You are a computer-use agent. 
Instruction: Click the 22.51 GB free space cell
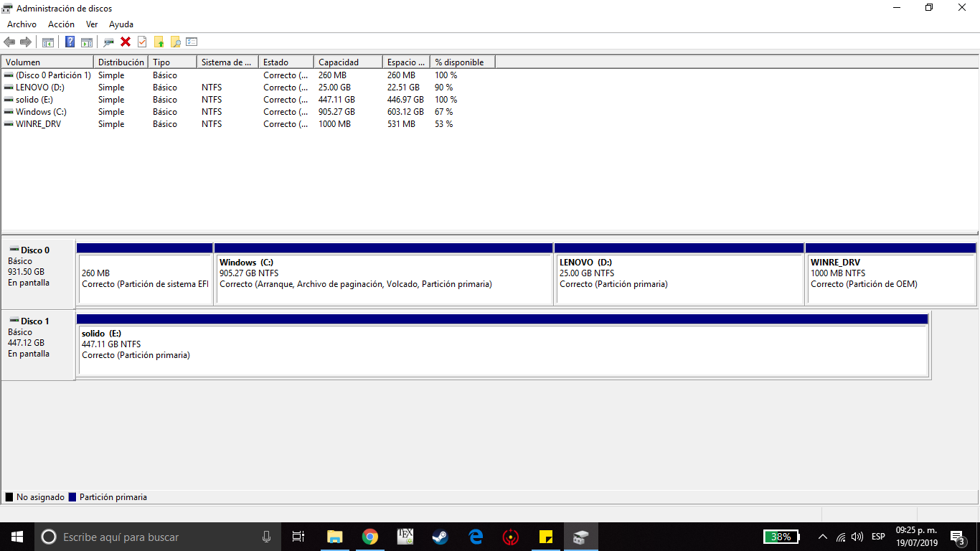[x=403, y=88]
